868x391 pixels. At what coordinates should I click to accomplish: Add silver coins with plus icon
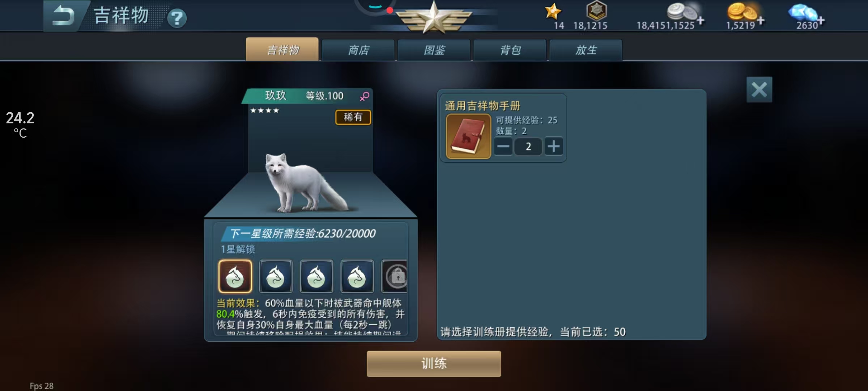pos(701,21)
